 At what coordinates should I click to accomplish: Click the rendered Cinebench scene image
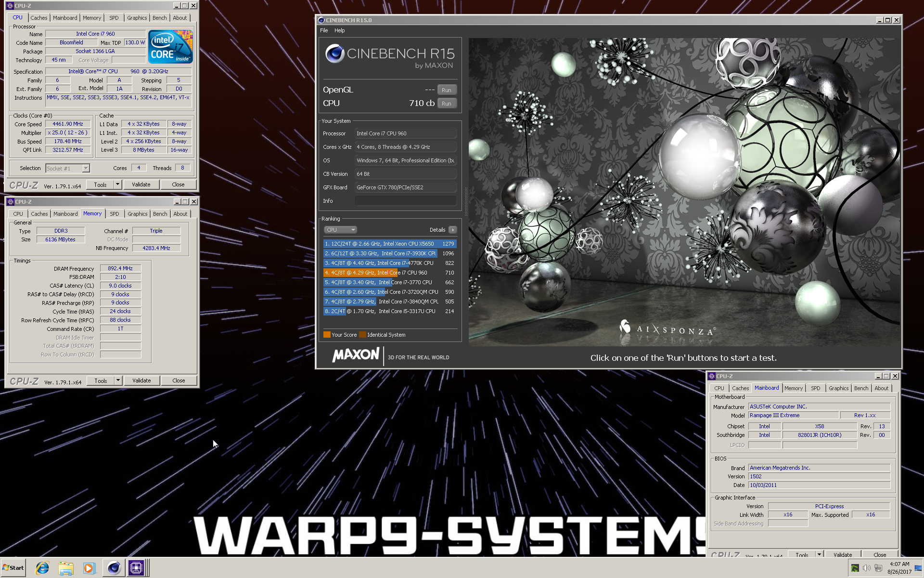pyautogui.click(x=684, y=192)
